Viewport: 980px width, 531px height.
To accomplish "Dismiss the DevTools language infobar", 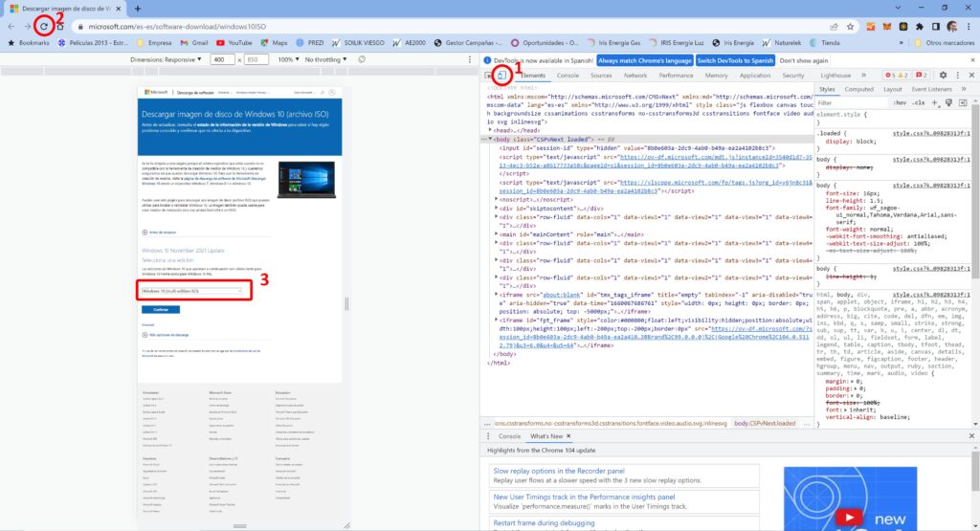I will [x=972, y=60].
